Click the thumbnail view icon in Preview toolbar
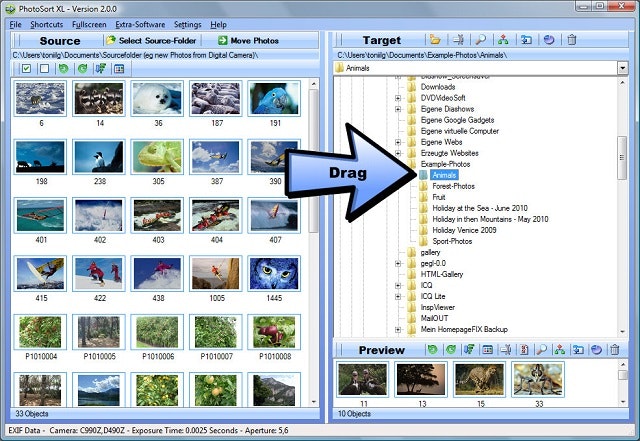640x441 pixels. coord(488,350)
